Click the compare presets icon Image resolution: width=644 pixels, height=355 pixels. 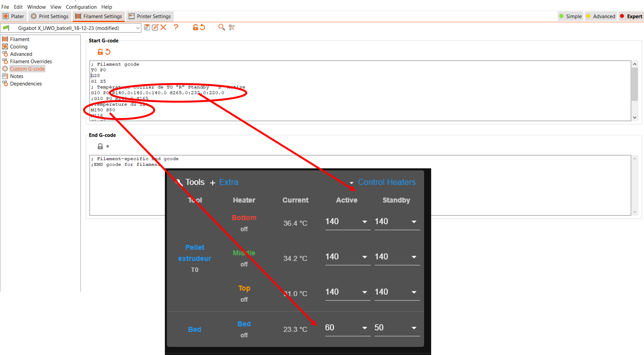pos(232,27)
